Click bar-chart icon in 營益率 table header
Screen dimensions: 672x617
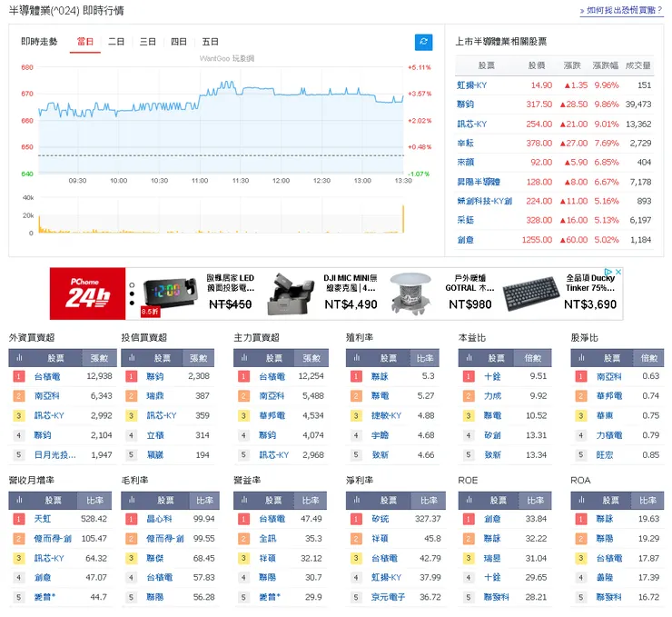[244, 500]
